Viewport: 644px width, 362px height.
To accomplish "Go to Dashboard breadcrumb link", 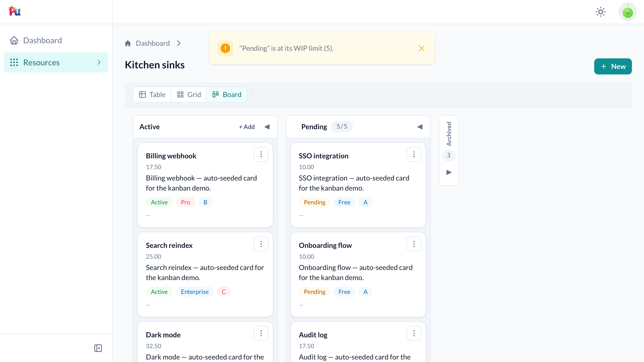I will coord(153,43).
